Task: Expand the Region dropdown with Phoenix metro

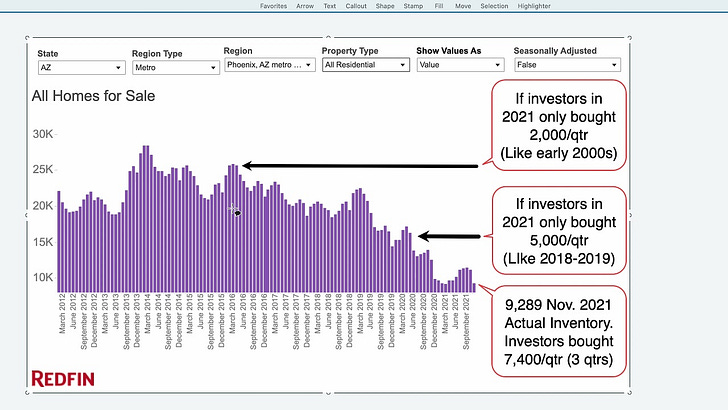Action: 270,65
